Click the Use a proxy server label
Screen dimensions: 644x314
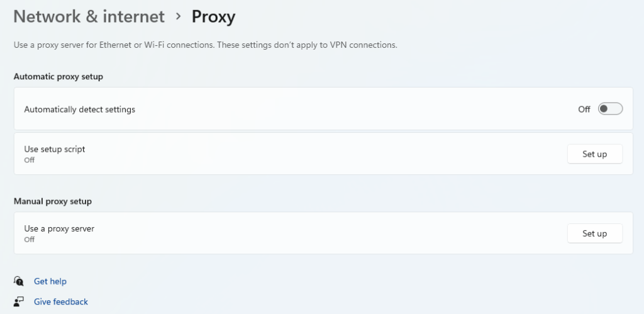click(x=59, y=229)
